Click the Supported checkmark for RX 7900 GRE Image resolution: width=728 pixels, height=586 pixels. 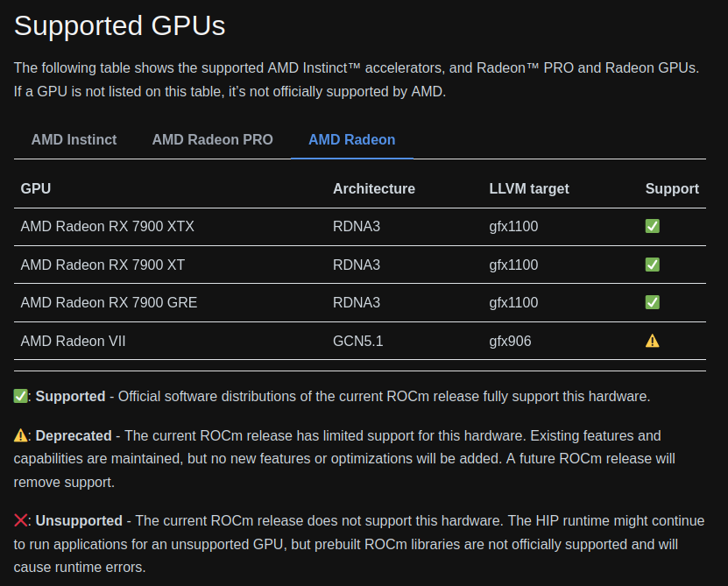[x=652, y=302]
